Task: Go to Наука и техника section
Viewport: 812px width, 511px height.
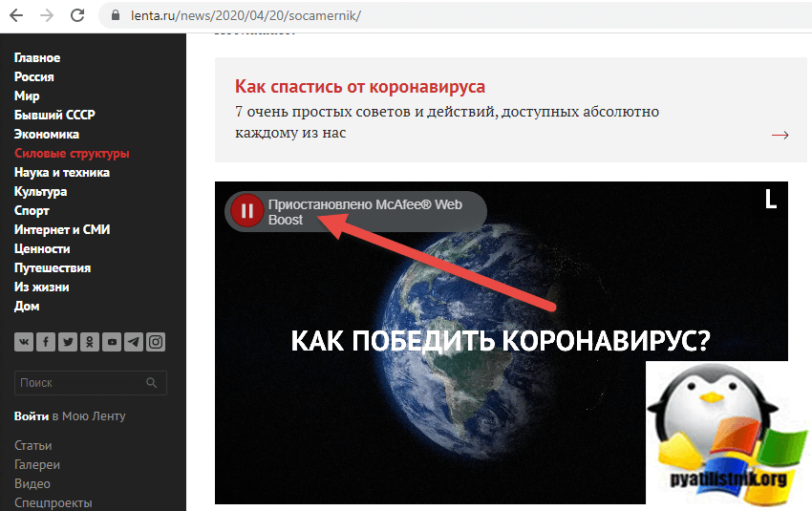Action: pyautogui.click(x=62, y=173)
